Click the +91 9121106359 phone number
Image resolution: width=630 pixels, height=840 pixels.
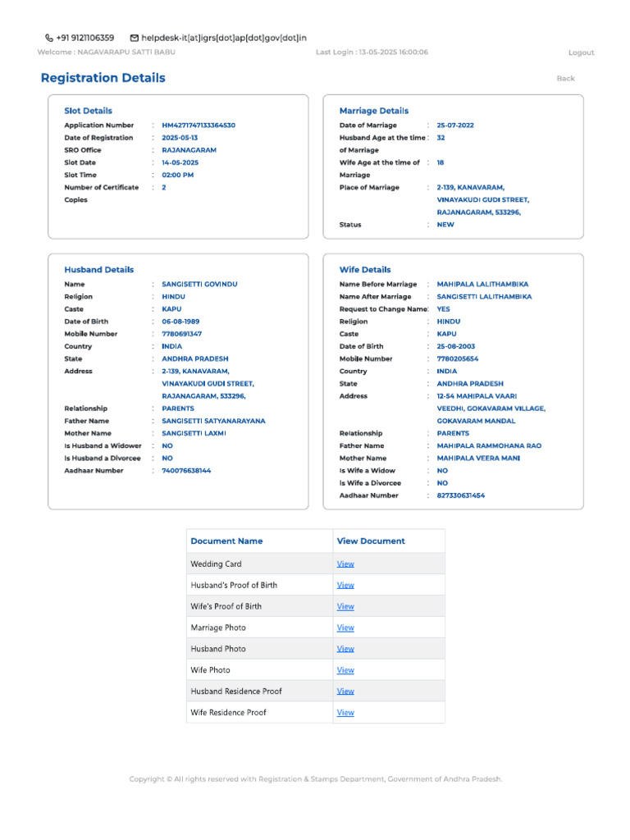point(85,38)
